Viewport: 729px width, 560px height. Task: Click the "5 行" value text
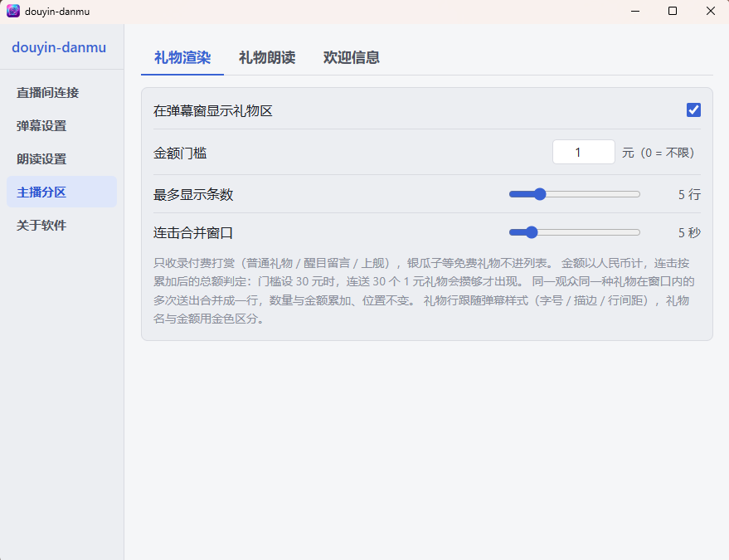[689, 194]
